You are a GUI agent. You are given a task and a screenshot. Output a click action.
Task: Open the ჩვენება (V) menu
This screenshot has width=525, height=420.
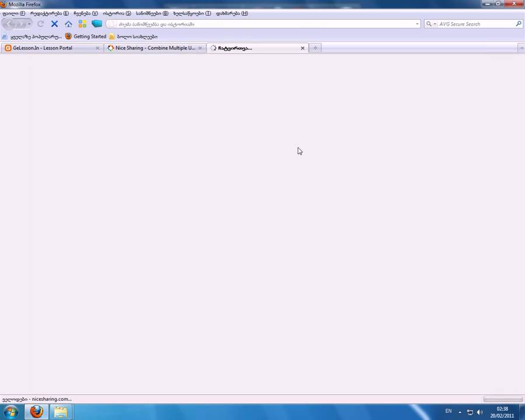86,13
